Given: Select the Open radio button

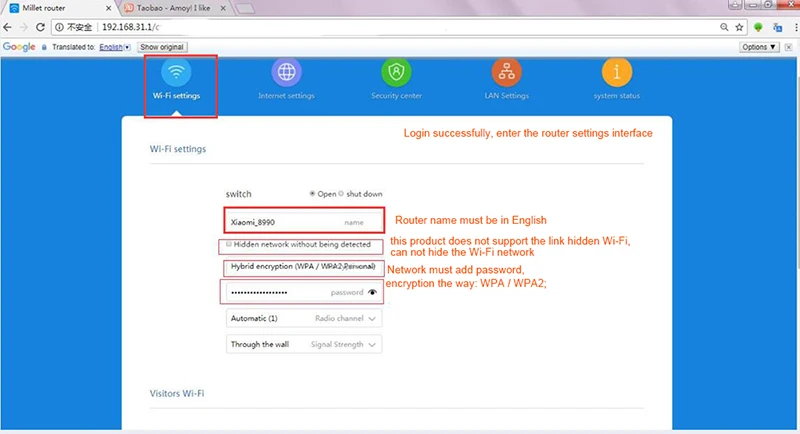Looking at the screenshot, I should pos(312,193).
